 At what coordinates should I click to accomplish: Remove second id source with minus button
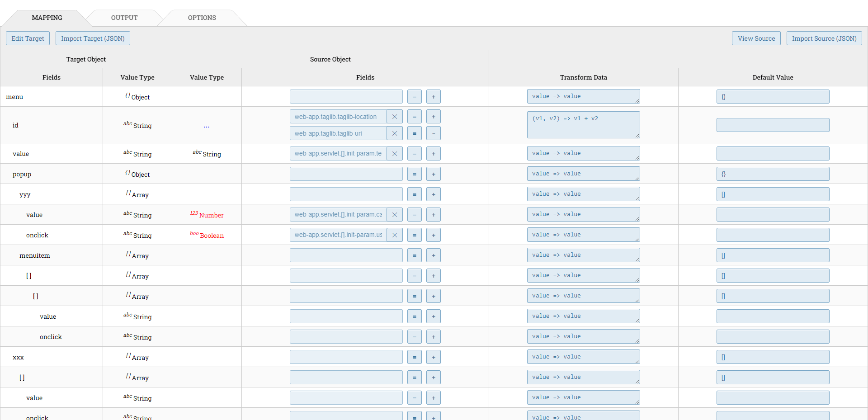coord(434,133)
